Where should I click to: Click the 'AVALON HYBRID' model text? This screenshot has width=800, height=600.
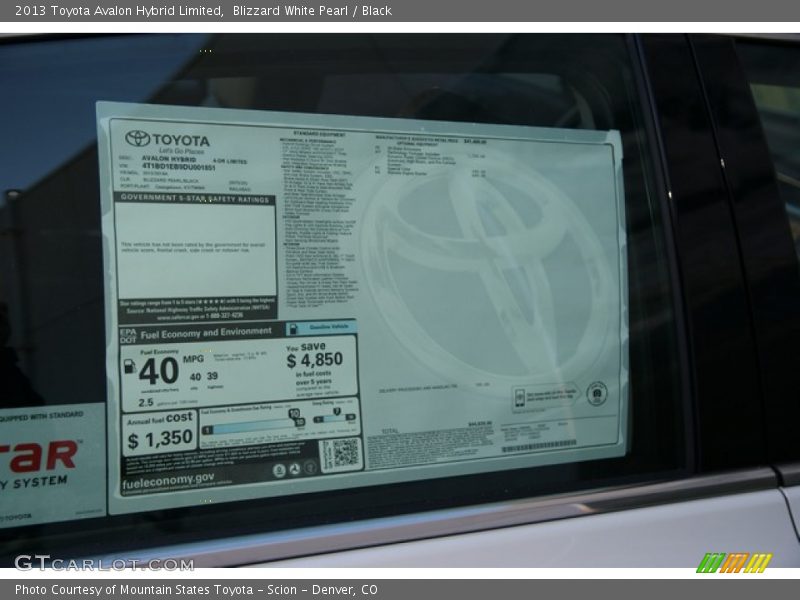coord(169,159)
